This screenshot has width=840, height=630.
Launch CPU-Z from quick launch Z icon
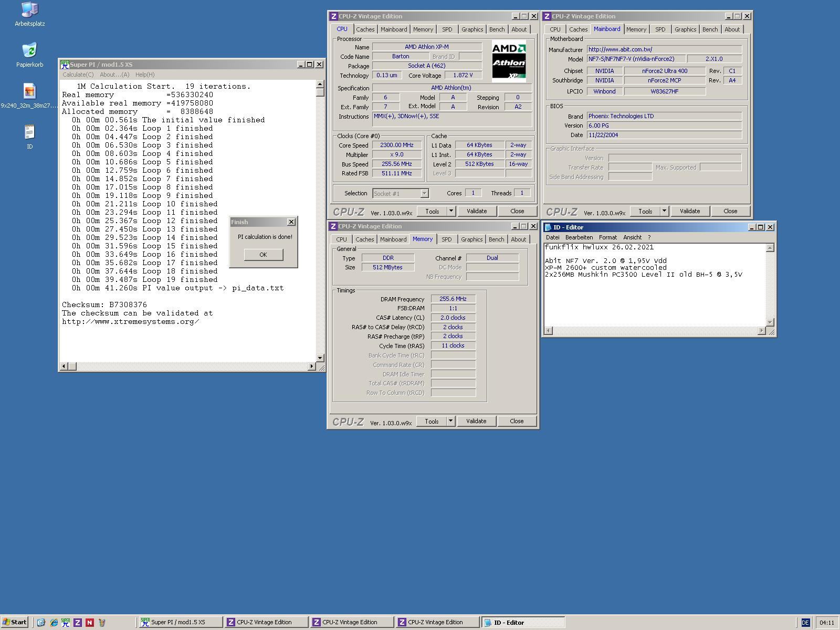coord(78,623)
